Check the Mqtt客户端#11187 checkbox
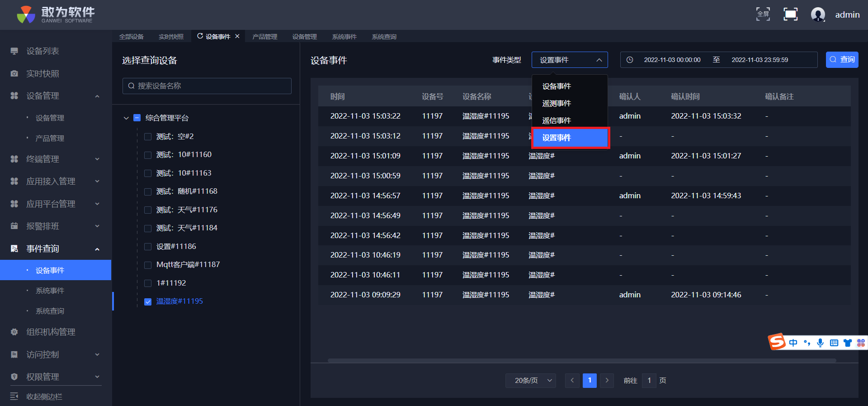Viewport: 868px width, 406px height. 148,265
